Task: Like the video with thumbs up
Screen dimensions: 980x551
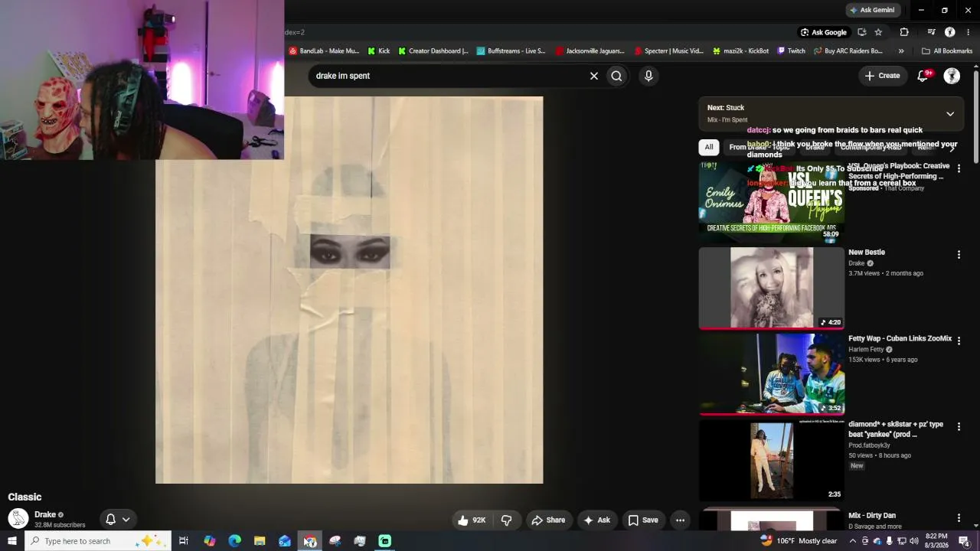Action: coord(472,520)
